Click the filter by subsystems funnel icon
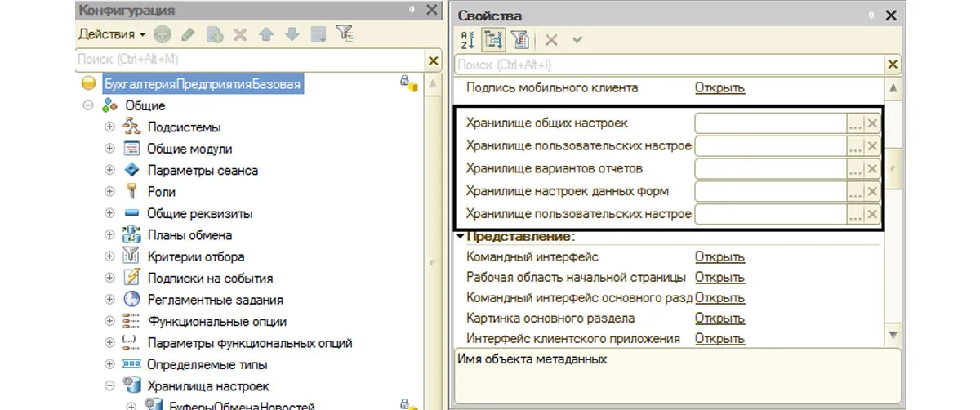 (x=345, y=34)
